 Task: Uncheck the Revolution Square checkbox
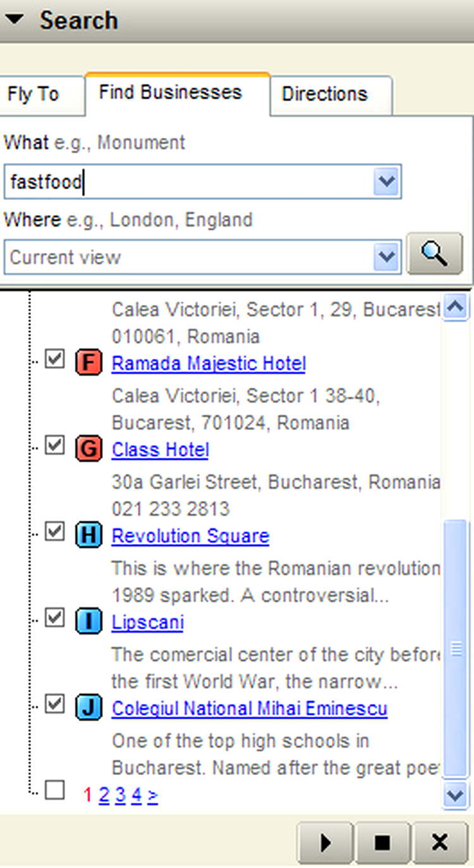55,532
